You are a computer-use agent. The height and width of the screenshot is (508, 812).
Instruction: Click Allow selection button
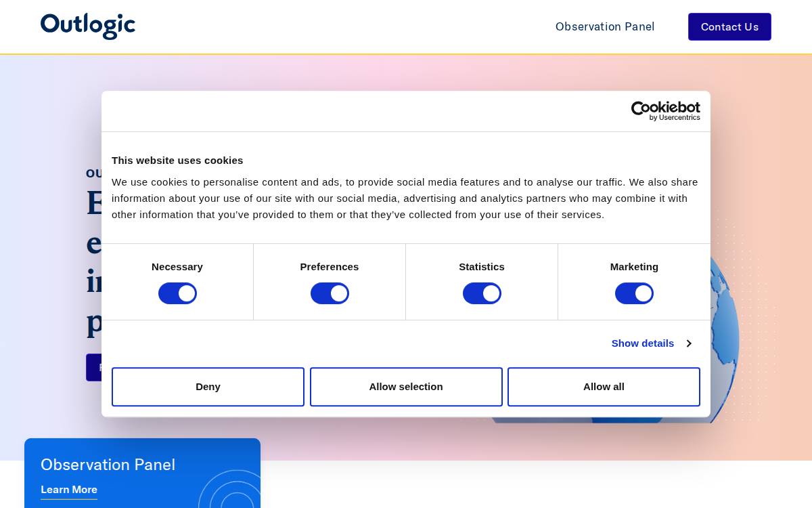(406, 387)
